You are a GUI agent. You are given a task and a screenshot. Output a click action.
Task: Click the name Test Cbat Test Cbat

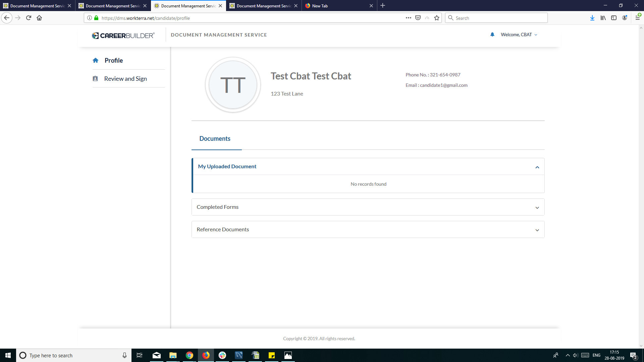tap(311, 76)
